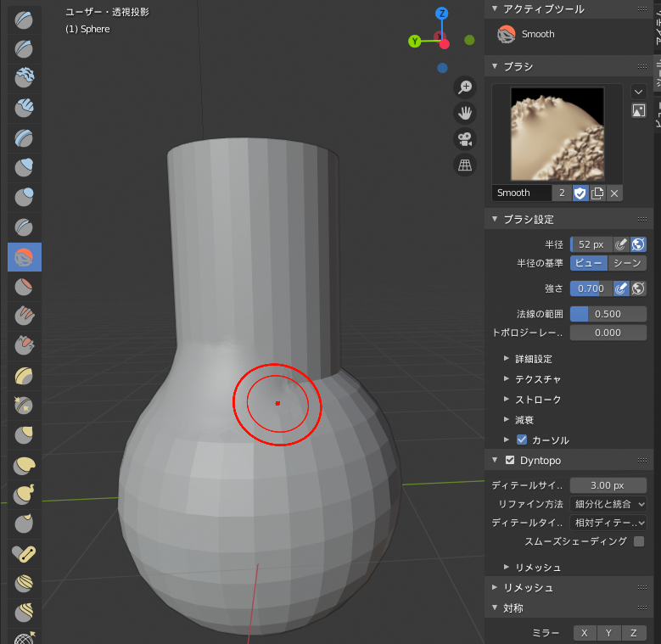Toggle mirror X symmetry button
This screenshot has width=661, height=644.
[x=585, y=633]
